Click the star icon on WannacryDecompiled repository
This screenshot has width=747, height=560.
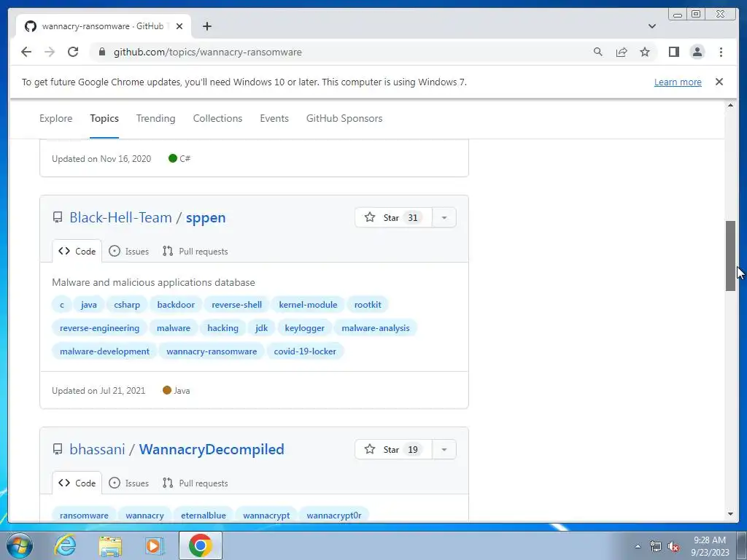[370, 449]
